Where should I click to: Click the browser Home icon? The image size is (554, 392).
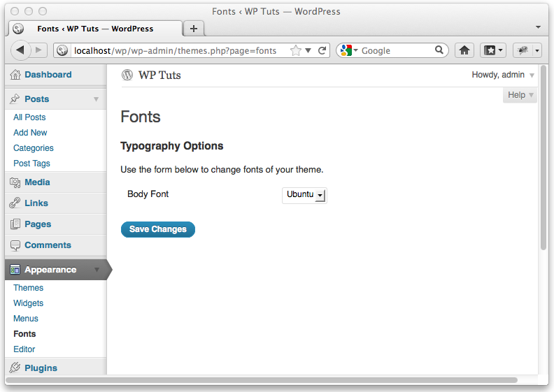point(464,50)
